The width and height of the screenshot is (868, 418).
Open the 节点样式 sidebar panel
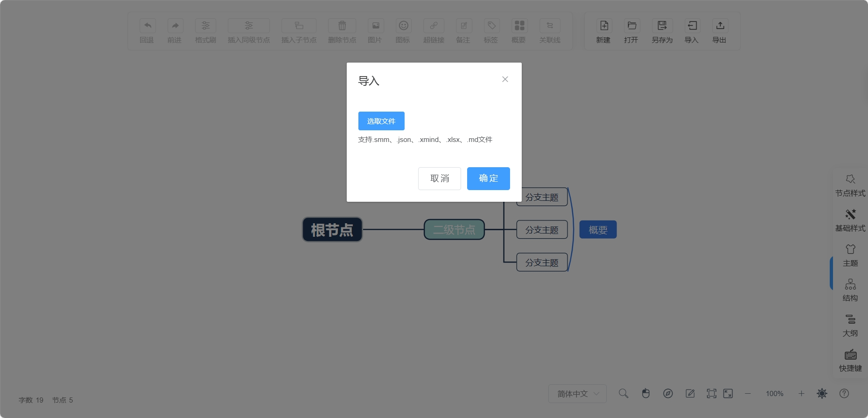coord(850,185)
